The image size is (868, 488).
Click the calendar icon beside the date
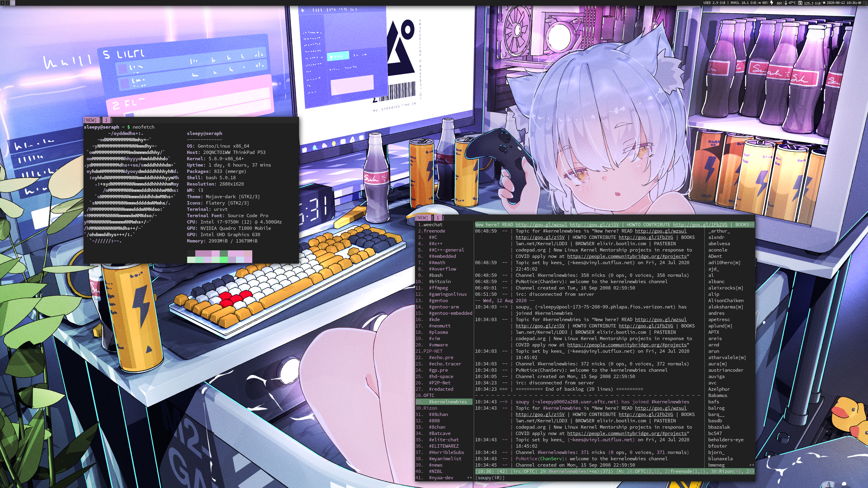pos(824,3)
